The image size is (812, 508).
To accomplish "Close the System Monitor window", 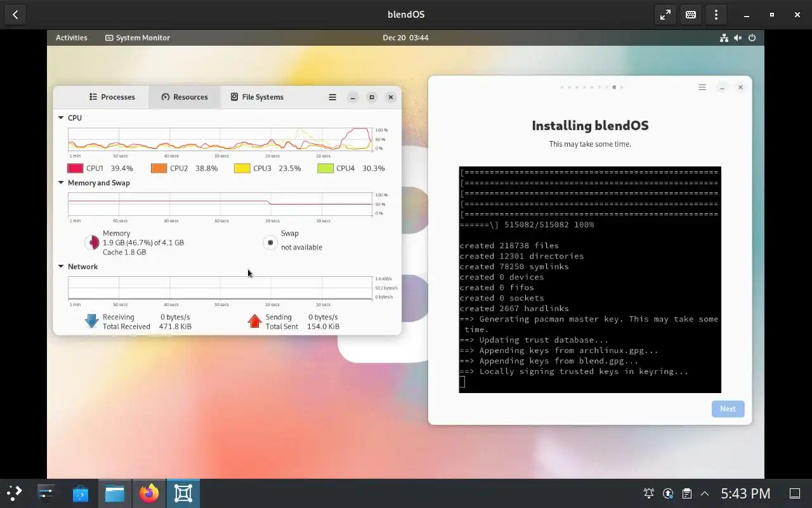I will coord(391,97).
